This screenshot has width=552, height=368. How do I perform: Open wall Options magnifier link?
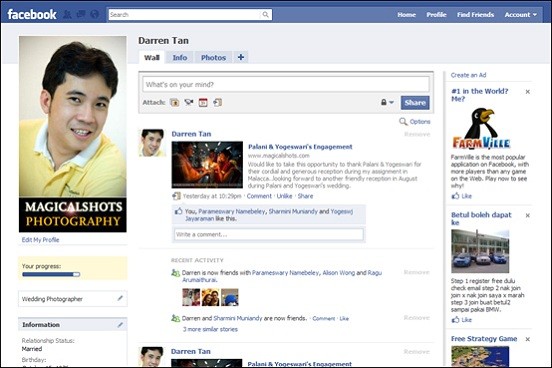coord(415,121)
